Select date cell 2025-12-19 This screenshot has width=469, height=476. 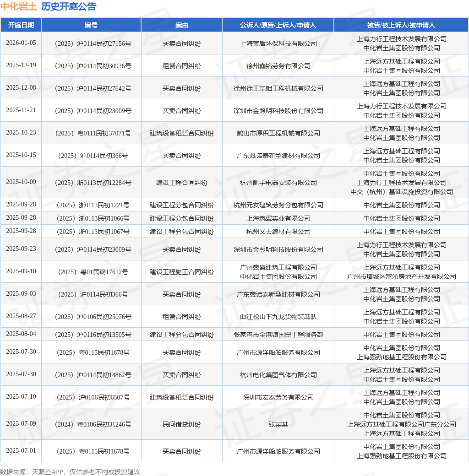(x=21, y=65)
